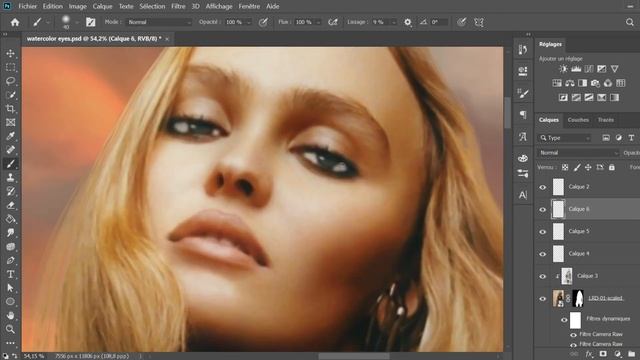640x360 pixels.
Task: Select the Frame tool
Action: point(11,122)
